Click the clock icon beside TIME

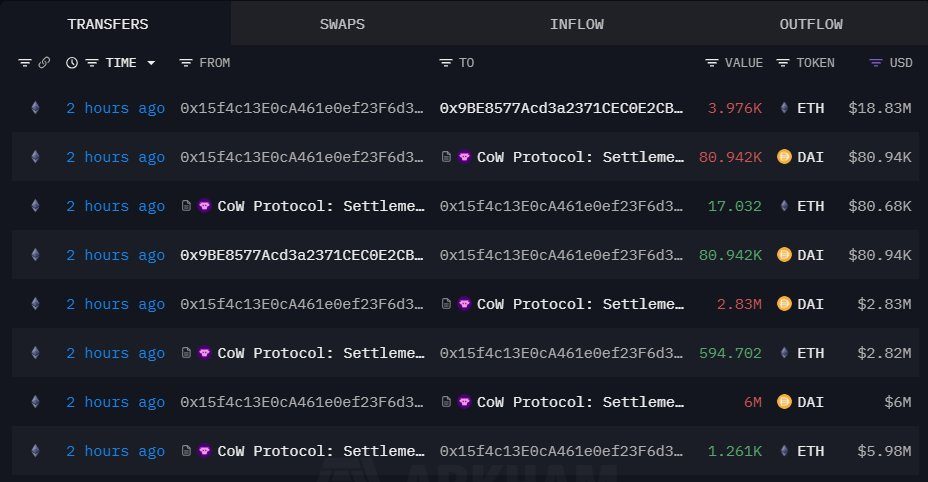click(72, 63)
